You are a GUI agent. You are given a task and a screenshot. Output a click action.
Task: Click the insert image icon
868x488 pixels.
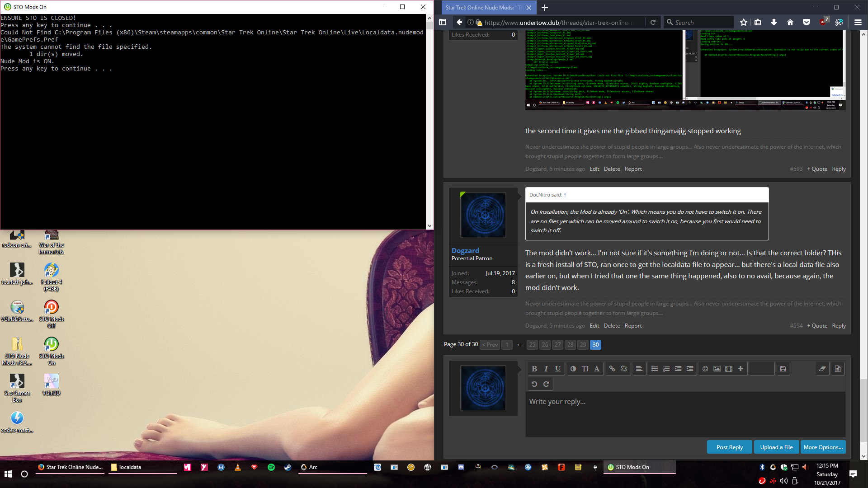click(x=717, y=369)
